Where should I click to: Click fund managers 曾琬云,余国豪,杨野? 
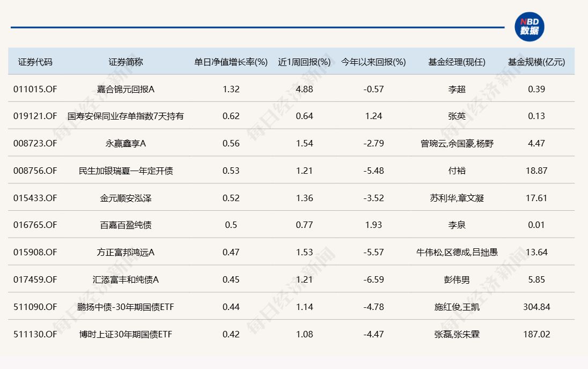(457, 144)
